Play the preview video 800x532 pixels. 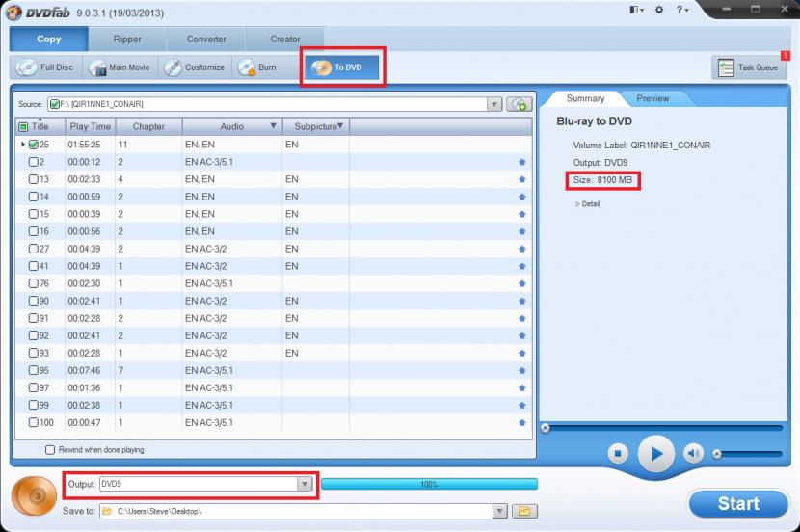point(656,453)
